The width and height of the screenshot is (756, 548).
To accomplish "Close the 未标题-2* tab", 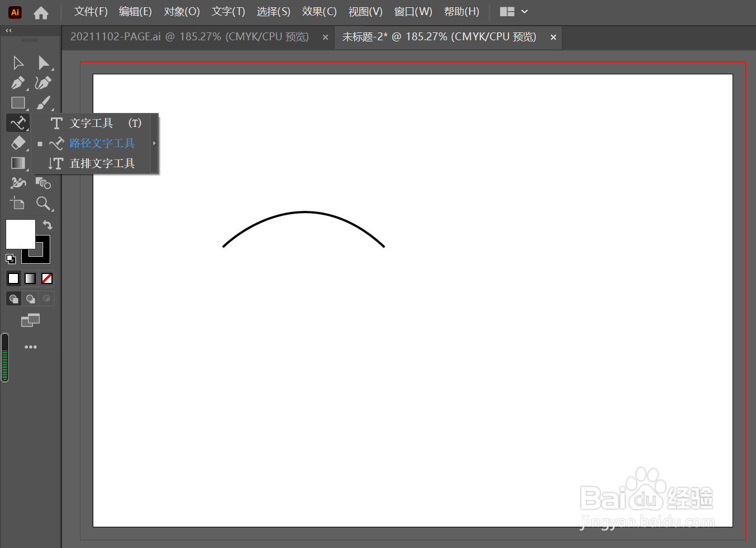I will [x=553, y=37].
